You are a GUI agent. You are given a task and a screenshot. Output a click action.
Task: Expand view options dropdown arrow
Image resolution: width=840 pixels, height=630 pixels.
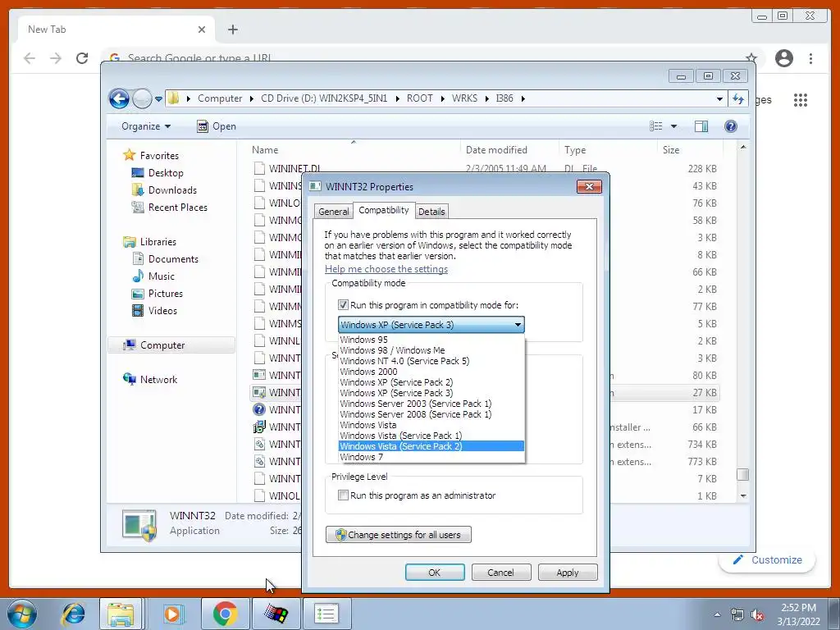coord(674,126)
